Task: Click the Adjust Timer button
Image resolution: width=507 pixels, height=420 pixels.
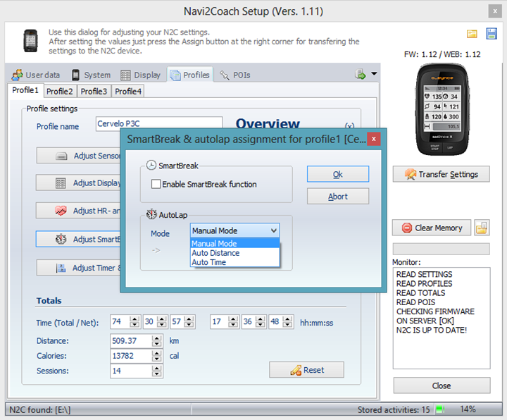Action: point(79,268)
